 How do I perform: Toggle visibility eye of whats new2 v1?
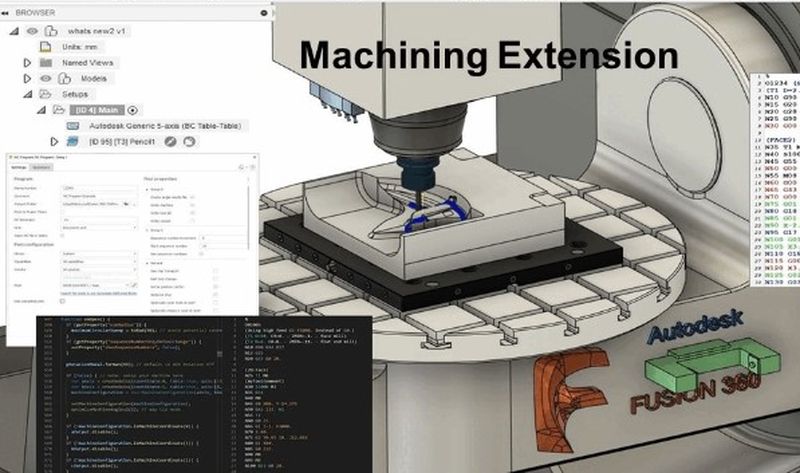pyautogui.click(x=32, y=31)
